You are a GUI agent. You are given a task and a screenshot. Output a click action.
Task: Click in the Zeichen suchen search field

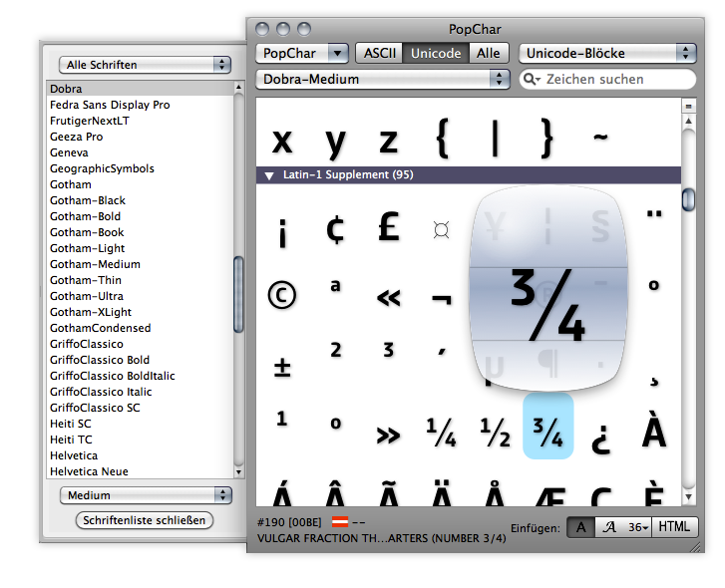(607, 79)
